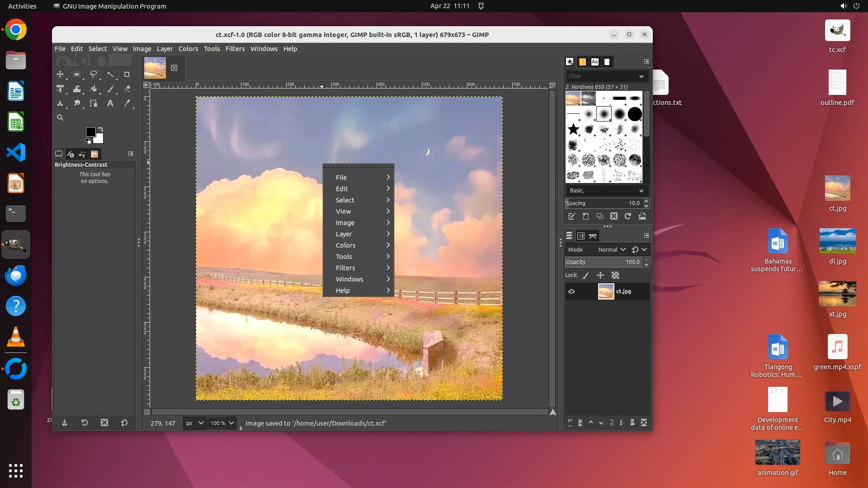Select the Color Picker eyedropper tool
The image size is (868, 488).
(x=127, y=103)
